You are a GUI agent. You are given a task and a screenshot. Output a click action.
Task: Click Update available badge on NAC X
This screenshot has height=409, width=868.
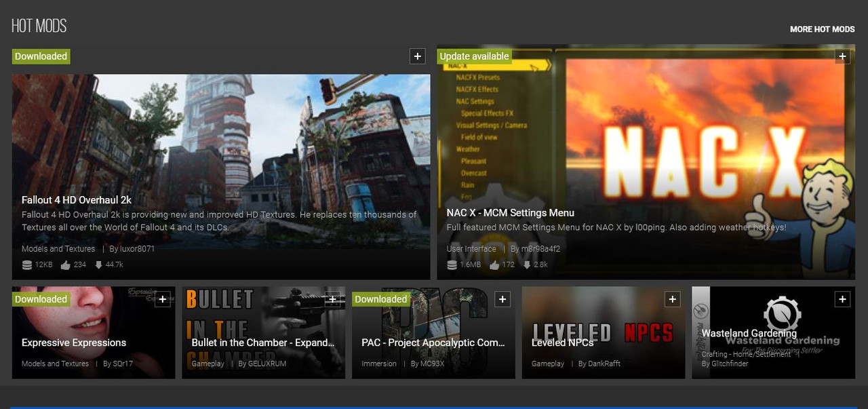474,56
